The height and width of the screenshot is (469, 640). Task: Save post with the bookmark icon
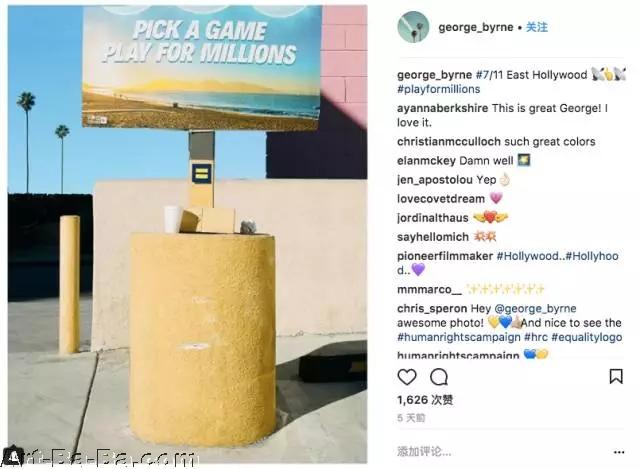pyautogui.click(x=616, y=376)
